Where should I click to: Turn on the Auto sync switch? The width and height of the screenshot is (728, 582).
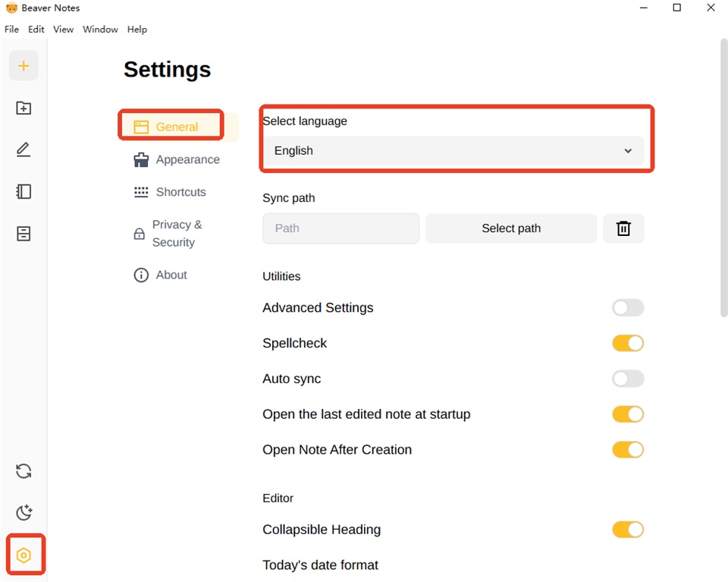(628, 379)
